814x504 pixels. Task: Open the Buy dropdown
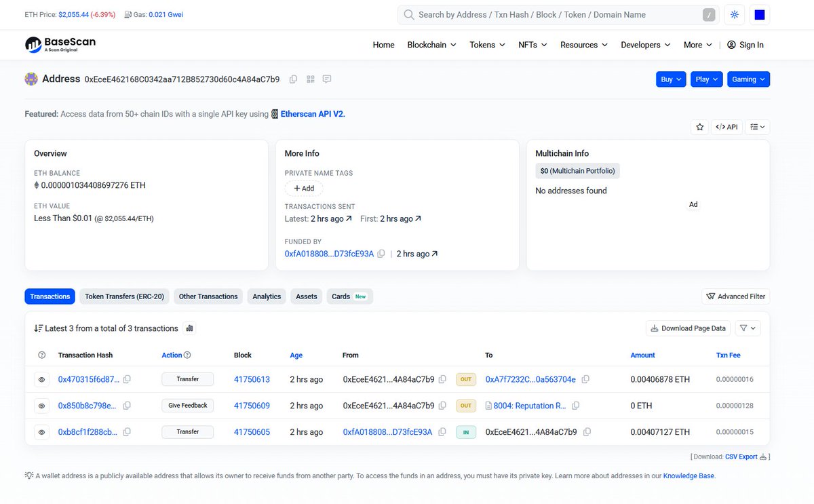tap(672, 79)
